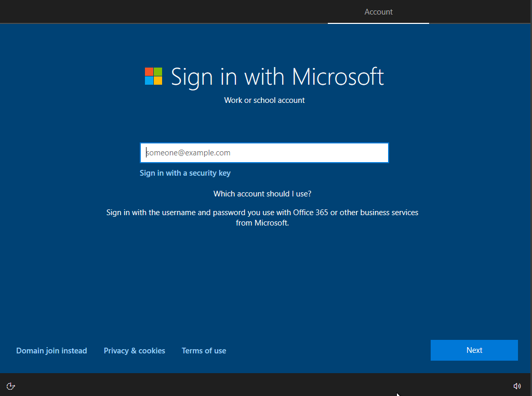
Task: Click the 'from Microsoft.' text line
Action: [x=262, y=223]
